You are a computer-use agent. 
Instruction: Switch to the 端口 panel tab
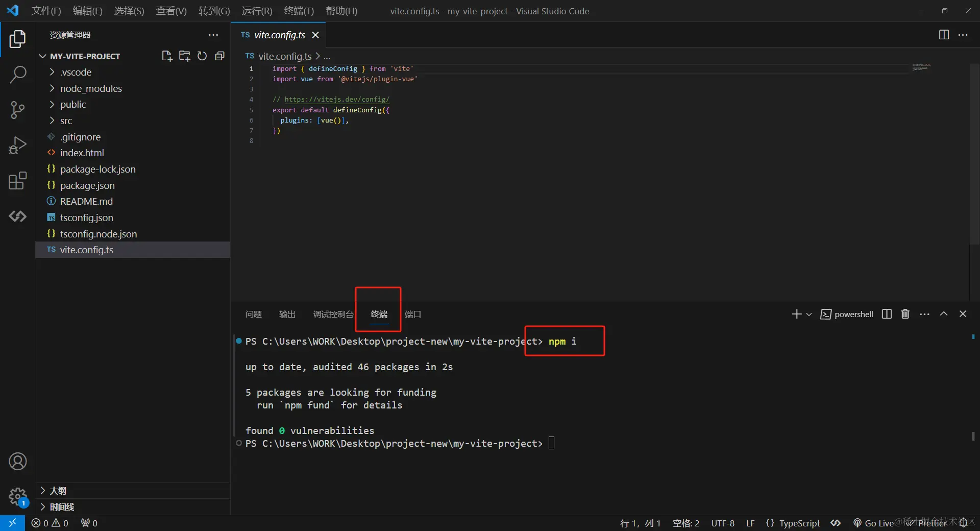412,314
